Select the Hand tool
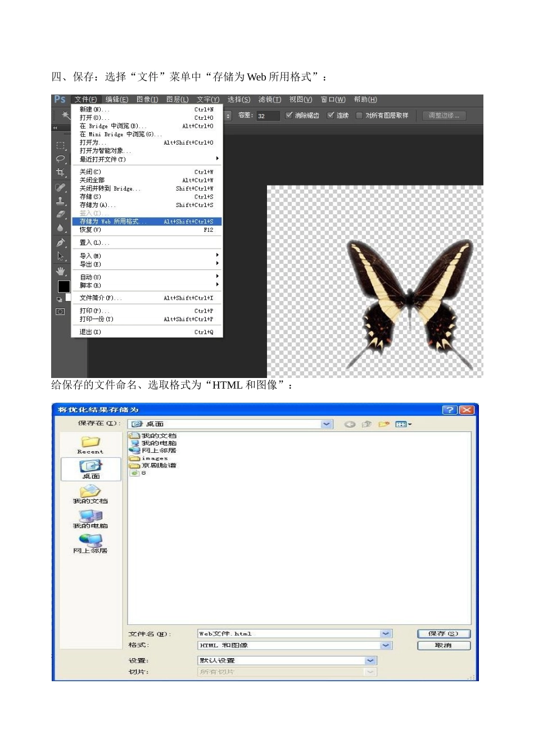 60,272
